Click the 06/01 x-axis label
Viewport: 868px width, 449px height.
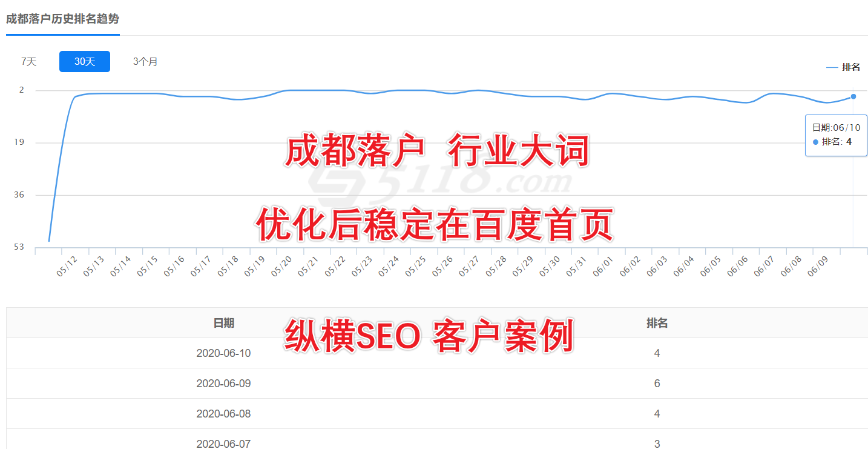pyautogui.click(x=603, y=267)
